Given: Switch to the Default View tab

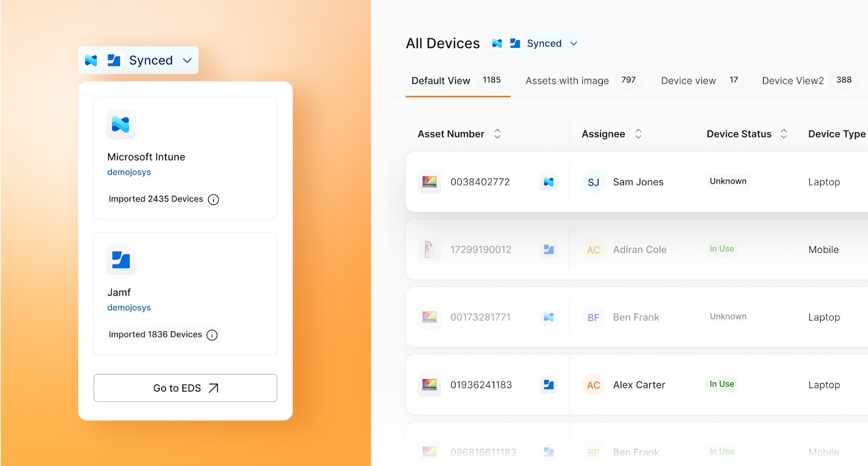Looking at the screenshot, I should [458, 81].
